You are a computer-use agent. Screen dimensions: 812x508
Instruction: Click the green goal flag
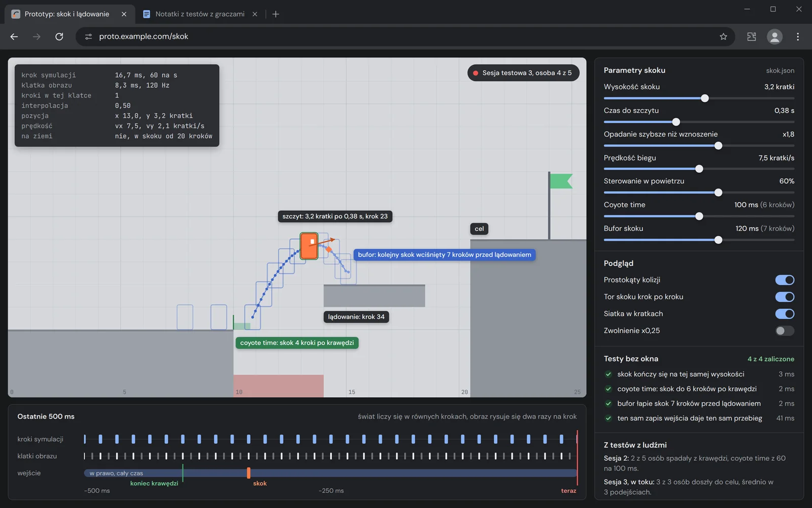coord(561,181)
